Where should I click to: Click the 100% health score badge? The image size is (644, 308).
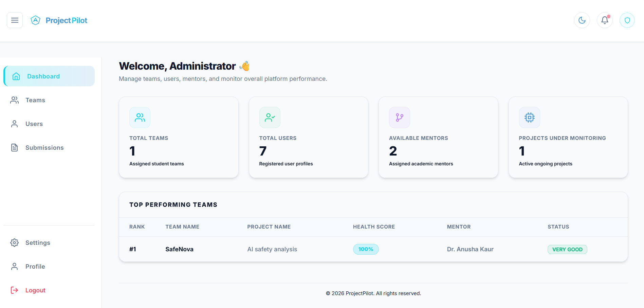pos(366,249)
